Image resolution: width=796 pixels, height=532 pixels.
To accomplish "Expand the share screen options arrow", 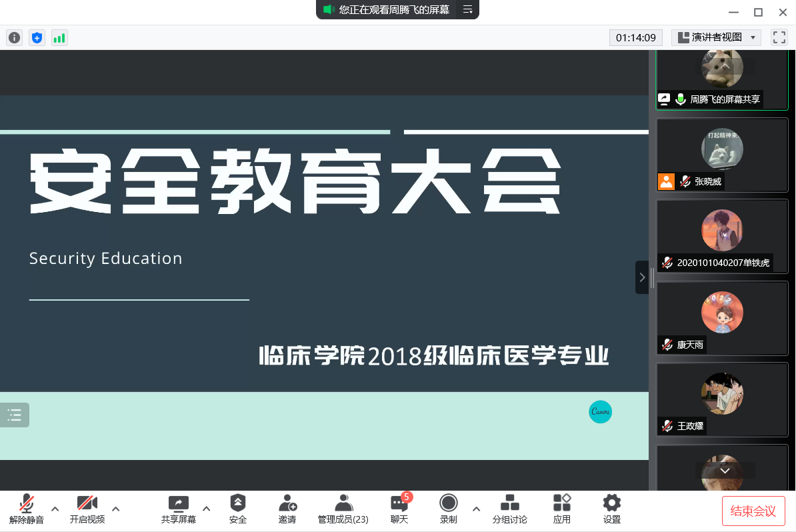I will tap(207, 509).
